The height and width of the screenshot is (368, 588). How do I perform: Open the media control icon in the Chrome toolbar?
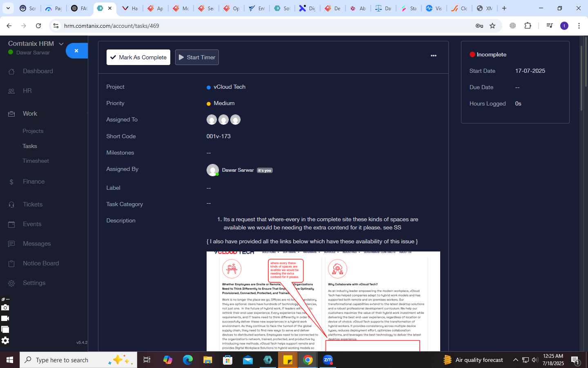click(550, 26)
